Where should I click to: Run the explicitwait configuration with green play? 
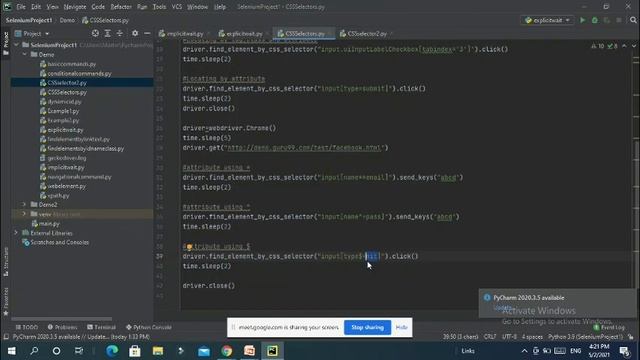pos(582,20)
